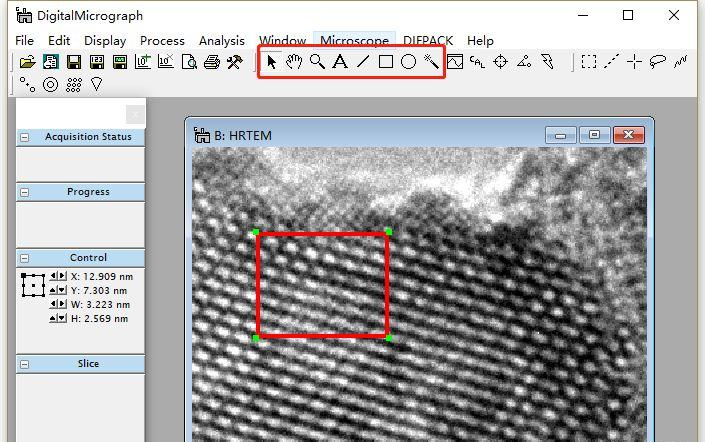Viewport: 705px width, 442px height.
Task: Open the Analysis menu
Action: point(221,40)
